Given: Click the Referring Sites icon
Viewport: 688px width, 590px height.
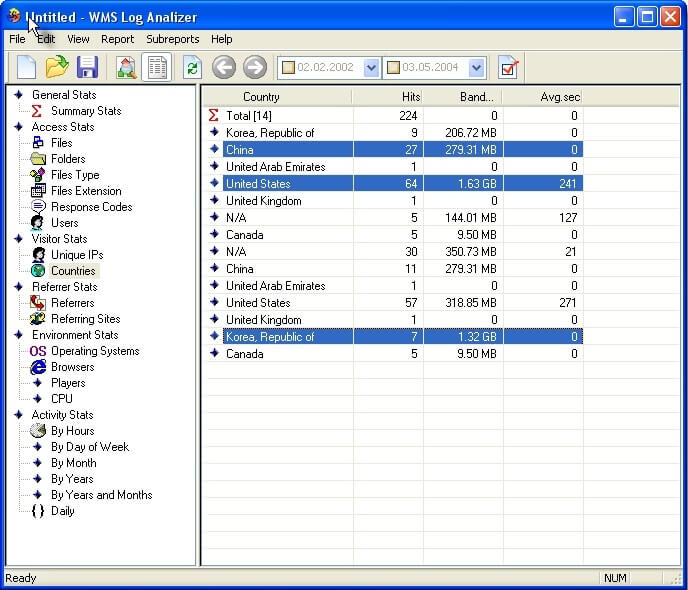Looking at the screenshot, I should point(38,318).
